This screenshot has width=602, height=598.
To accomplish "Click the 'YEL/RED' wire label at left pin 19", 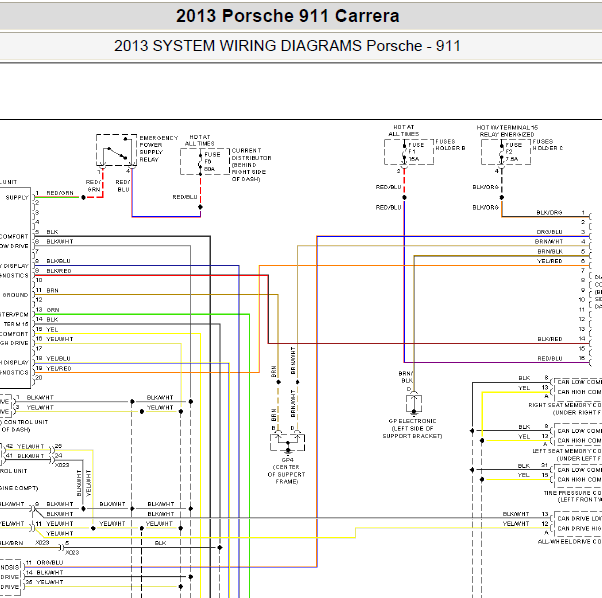I will pos(59,368).
